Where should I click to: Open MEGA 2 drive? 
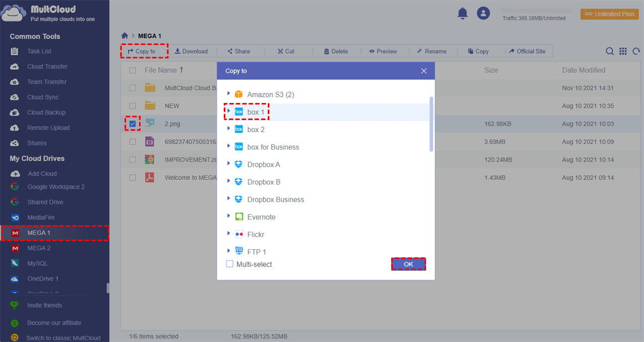pos(39,248)
